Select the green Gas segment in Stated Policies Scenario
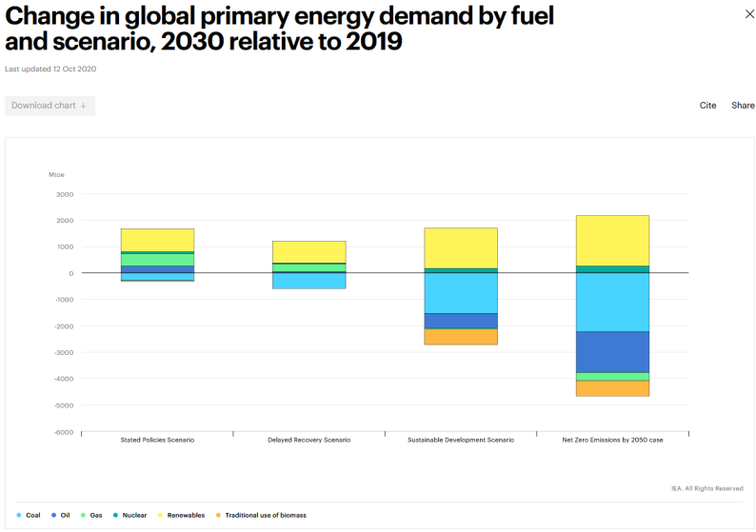756x532 pixels. pos(157,260)
